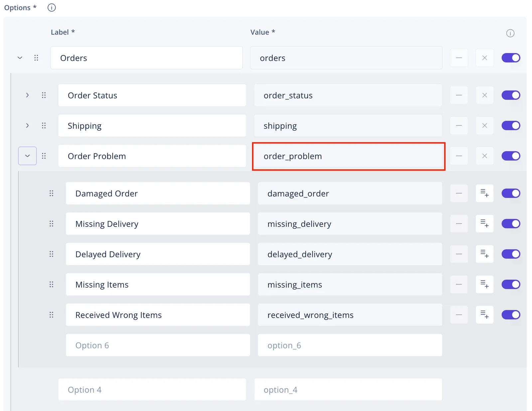This screenshot has height=411, width=532.
Task: Turn off the Missing Delivery toggle
Action: 511,224
